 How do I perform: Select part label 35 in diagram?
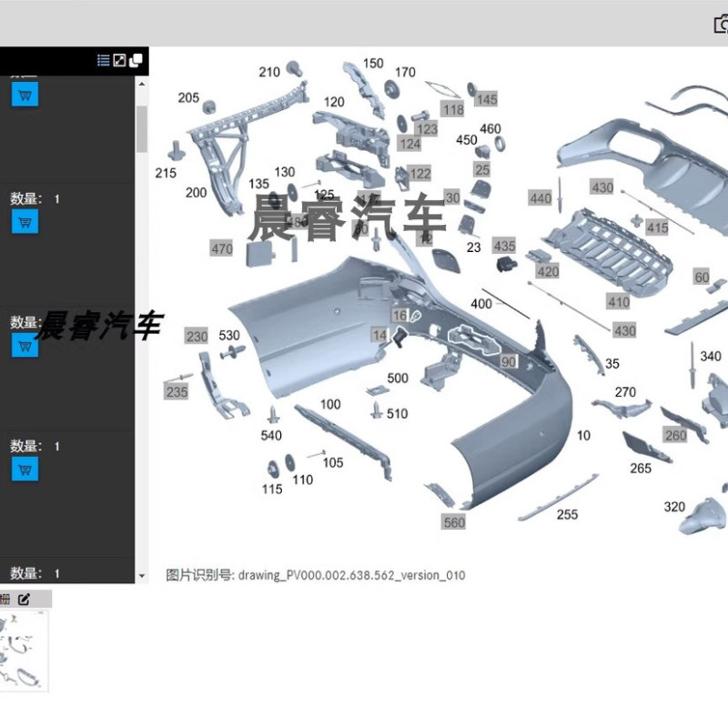[612, 363]
